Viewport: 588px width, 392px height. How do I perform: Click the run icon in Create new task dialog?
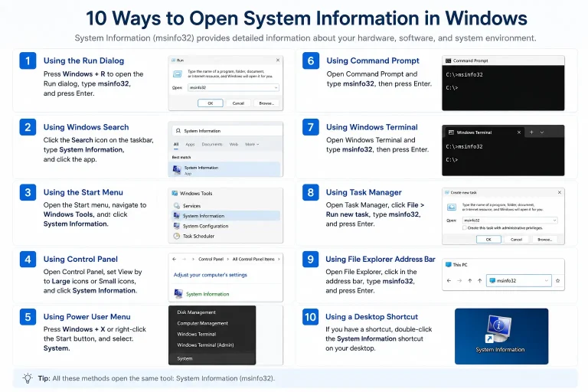(452, 207)
